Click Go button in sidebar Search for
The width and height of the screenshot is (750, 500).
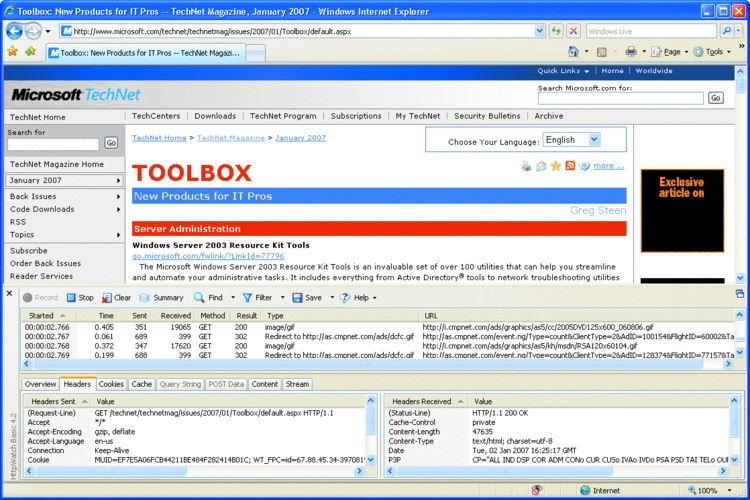click(x=111, y=143)
